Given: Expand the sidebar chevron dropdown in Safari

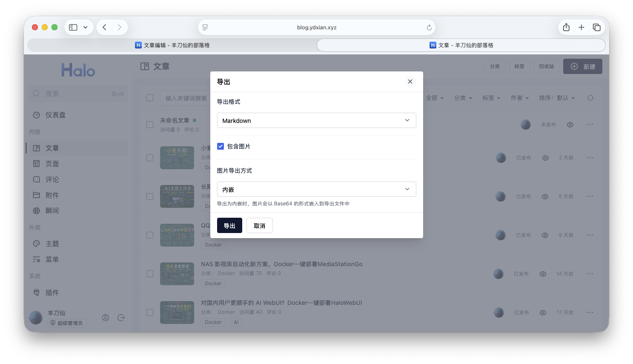Looking at the screenshot, I should point(86,27).
